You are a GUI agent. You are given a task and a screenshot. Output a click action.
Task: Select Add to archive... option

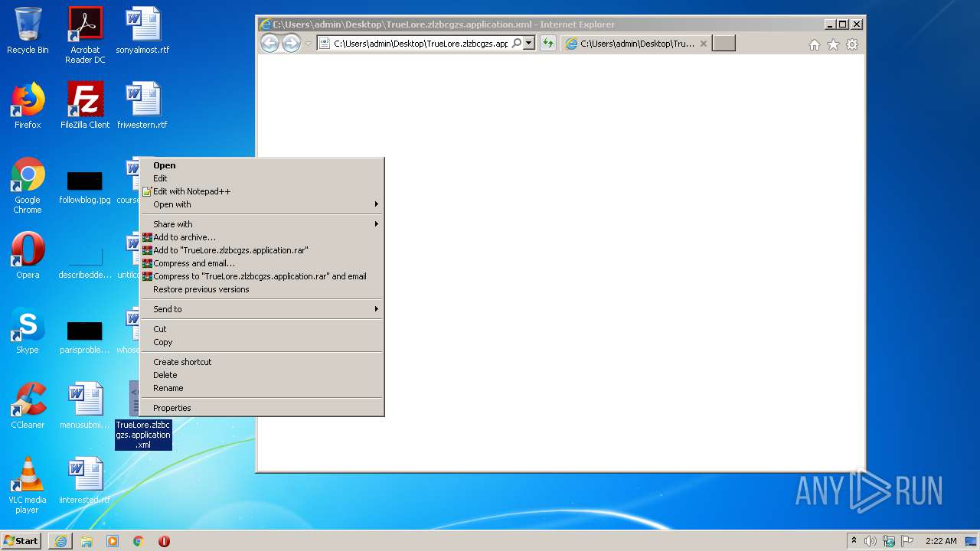tap(262, 237)
